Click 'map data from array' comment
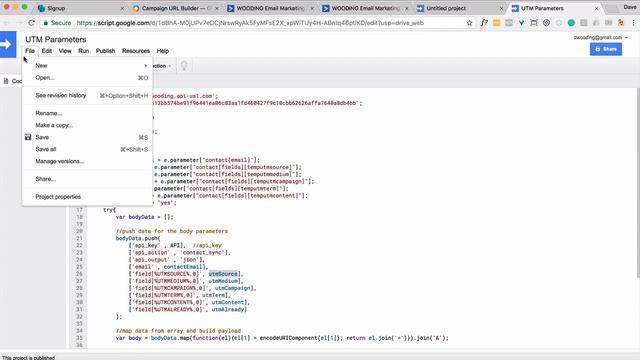This screenshot has width=640, height=360. coord(178,331)
